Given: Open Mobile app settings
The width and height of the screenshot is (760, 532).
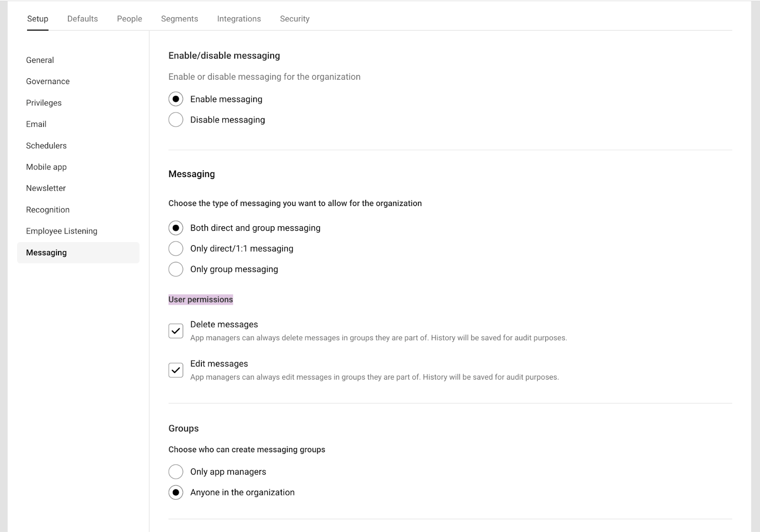Looking at the screenshot, I should click(46, 167).
